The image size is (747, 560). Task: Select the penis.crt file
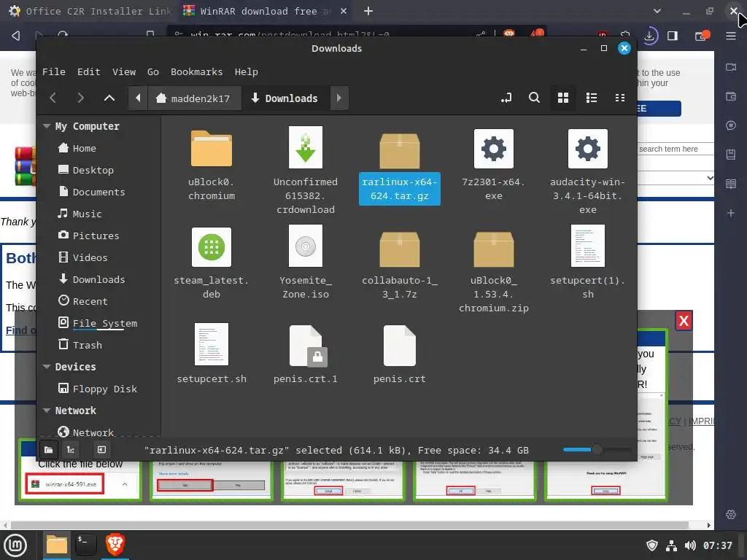pos(399,354)
